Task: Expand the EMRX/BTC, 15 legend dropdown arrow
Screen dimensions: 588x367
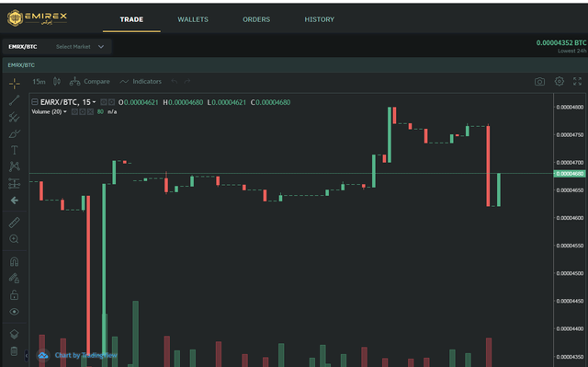Action: click(94, 102)
